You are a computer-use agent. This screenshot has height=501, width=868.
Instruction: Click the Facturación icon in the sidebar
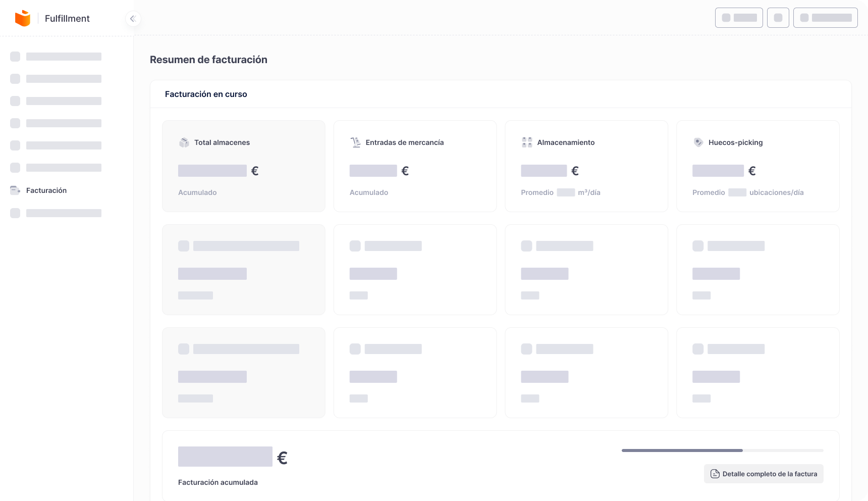pyautogui.click(x=15, y=190)
